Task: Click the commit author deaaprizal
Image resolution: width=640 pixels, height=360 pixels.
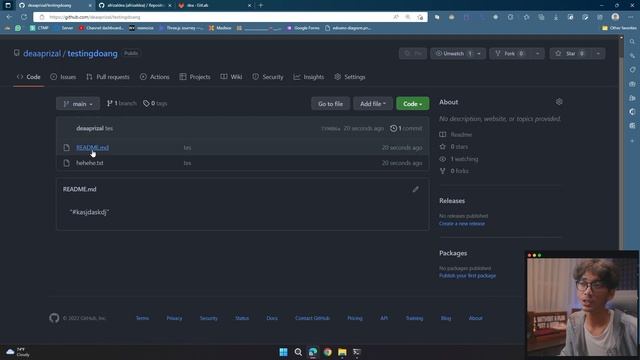Action: 90,128
